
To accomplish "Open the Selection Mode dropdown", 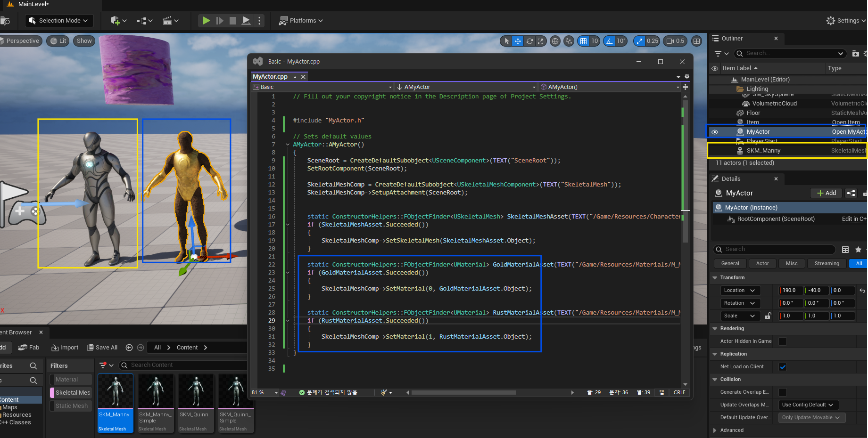I will point(59,21).
